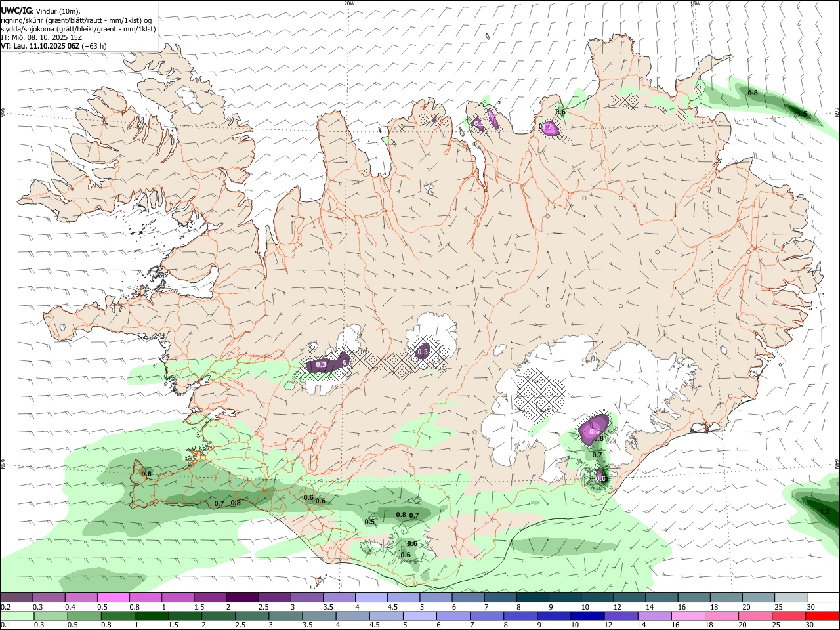
Task: Click the darkest green 1 rain legend swatch
Action: point(152,616)
